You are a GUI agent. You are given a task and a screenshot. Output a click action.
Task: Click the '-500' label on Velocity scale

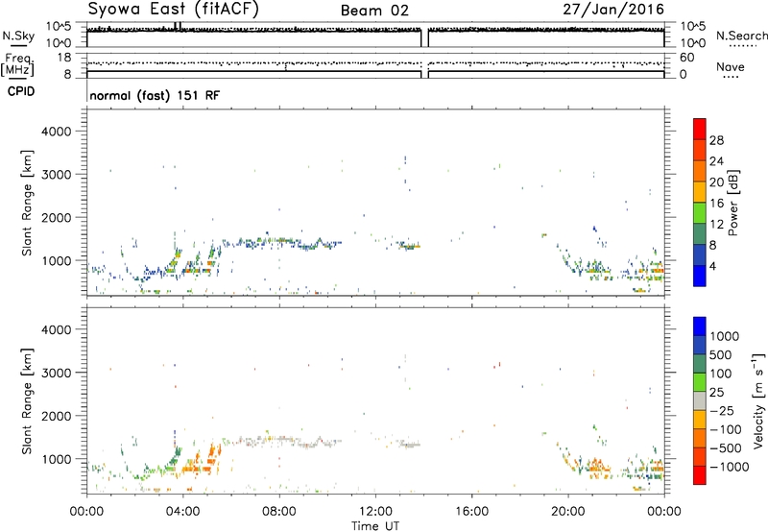click(725, 447)
